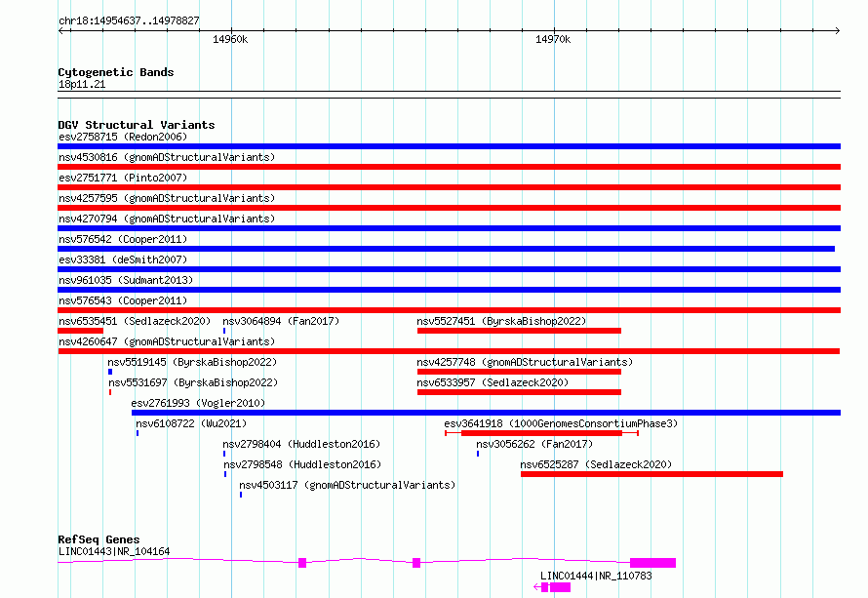This screenshot has width=868, height=598.
Task: Open nsv4503117 gnomADStructuralVariants label
Action: pos(347,485)
